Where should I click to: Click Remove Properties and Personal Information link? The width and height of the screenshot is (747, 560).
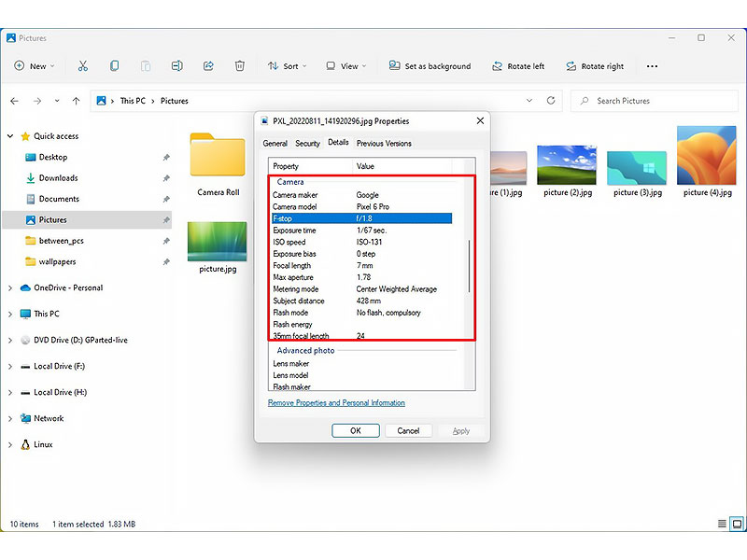(x=336, y=403)
